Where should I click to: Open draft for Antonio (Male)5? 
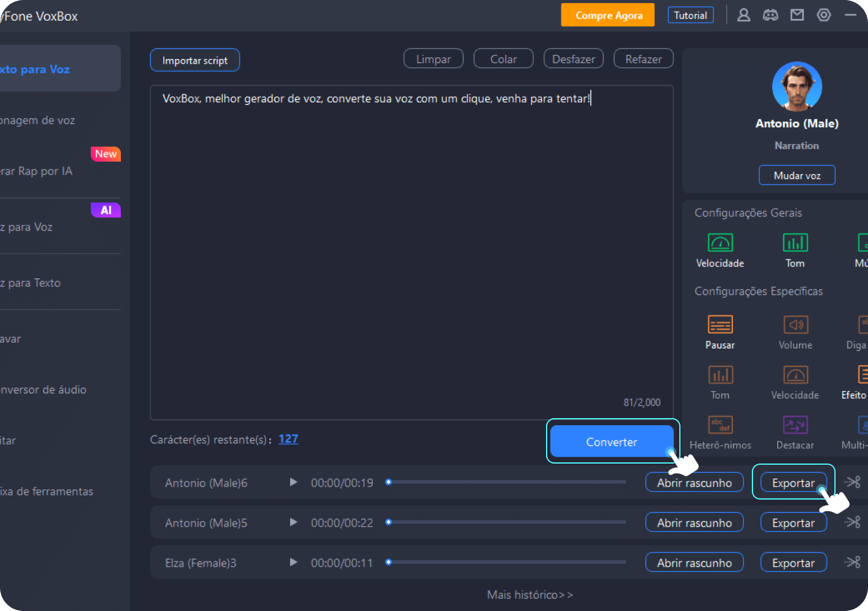pyautogui.click(x=694, y=523)
